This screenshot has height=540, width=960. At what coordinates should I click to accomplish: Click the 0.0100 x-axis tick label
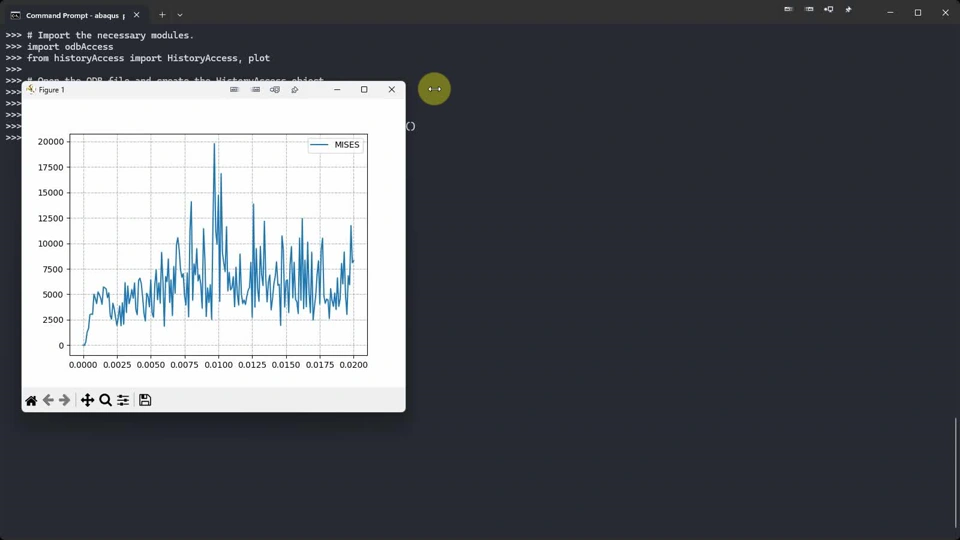coord(219,365)
